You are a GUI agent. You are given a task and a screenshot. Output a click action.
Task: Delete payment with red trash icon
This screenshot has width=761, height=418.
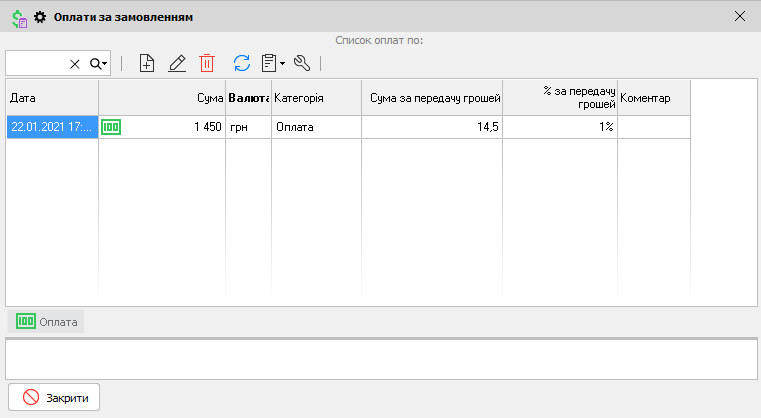click(x=207, y=63)
